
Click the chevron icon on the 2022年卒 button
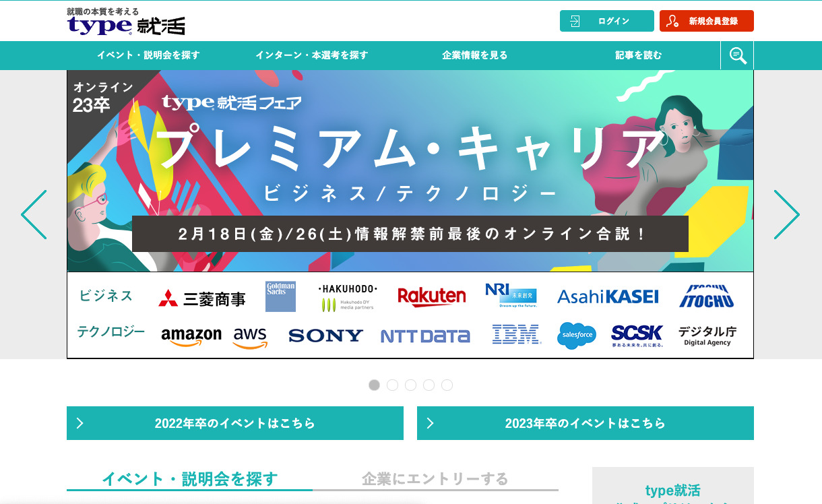coord(80,423)
